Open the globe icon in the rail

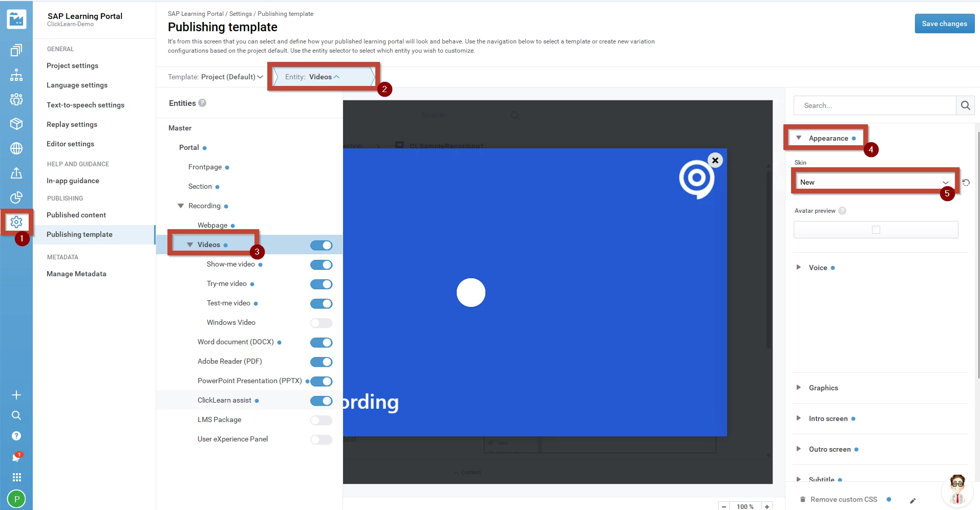tap(16, 148)
